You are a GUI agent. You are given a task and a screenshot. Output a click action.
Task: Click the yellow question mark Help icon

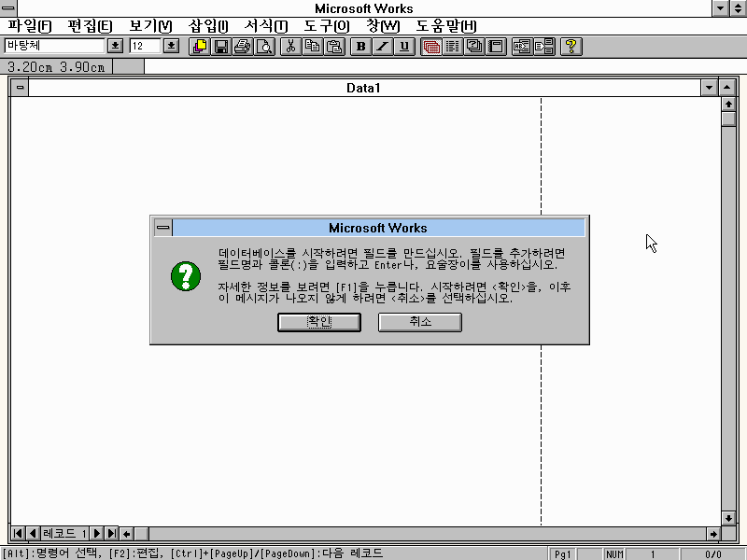tap(571, 46)
